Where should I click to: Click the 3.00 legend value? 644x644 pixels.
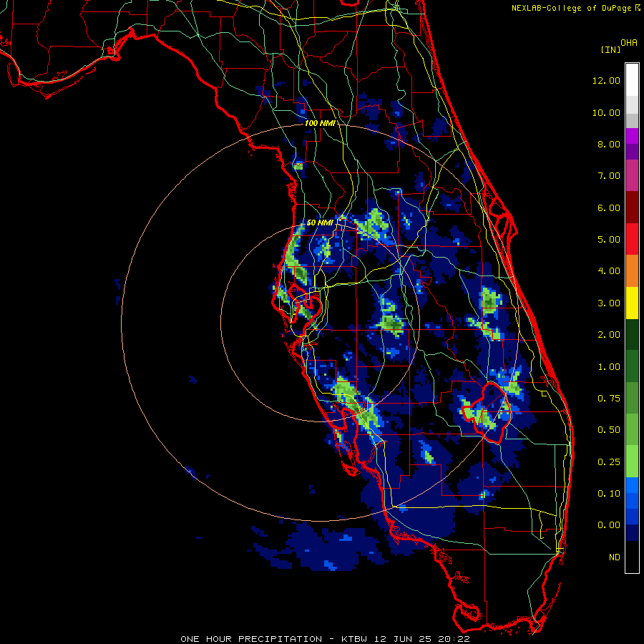(609, 303)
